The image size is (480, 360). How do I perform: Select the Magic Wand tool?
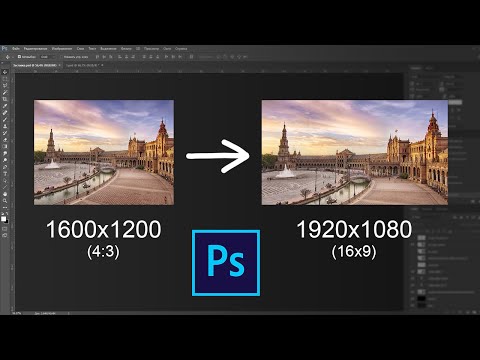point(5,92)
